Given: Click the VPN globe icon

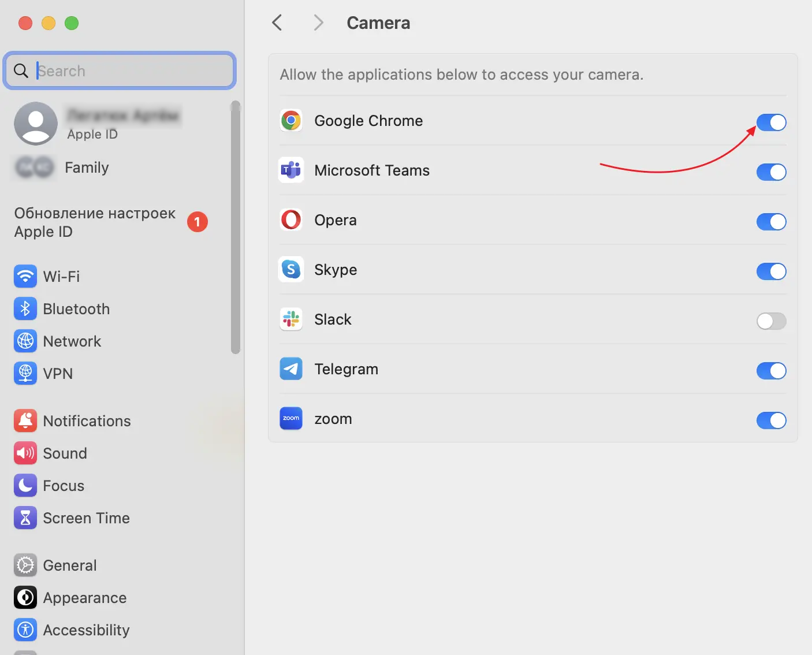Looking at the screenshot, I should click(x=25, y=374).
